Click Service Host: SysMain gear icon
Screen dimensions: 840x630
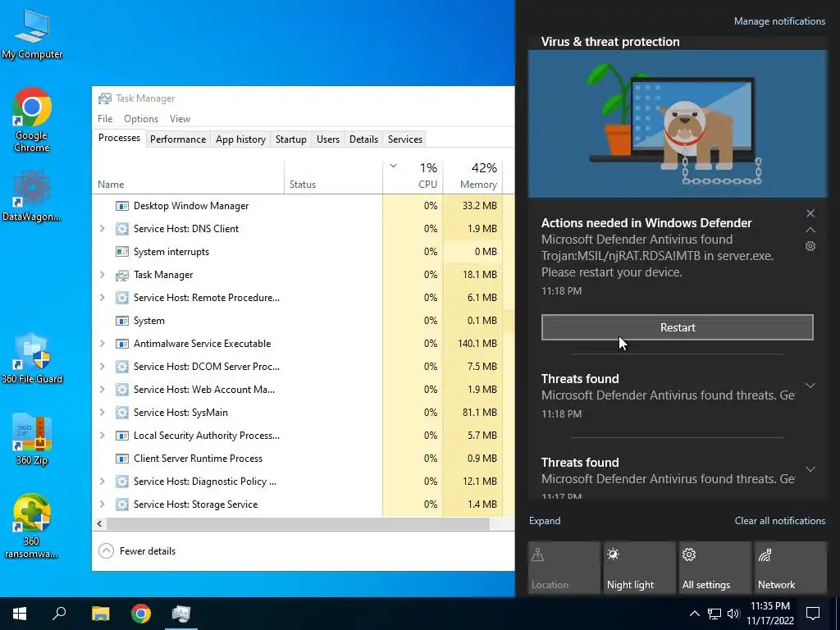click(122, 413)
